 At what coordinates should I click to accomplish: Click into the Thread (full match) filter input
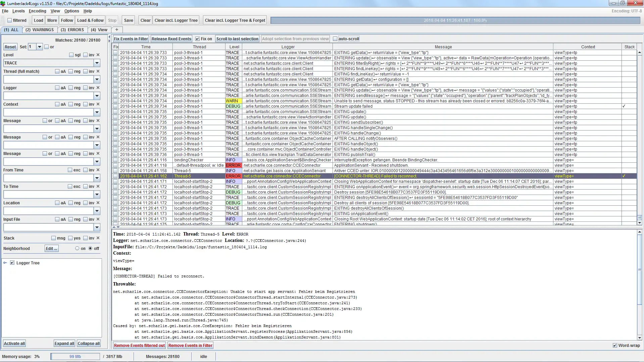pos(48,79)
